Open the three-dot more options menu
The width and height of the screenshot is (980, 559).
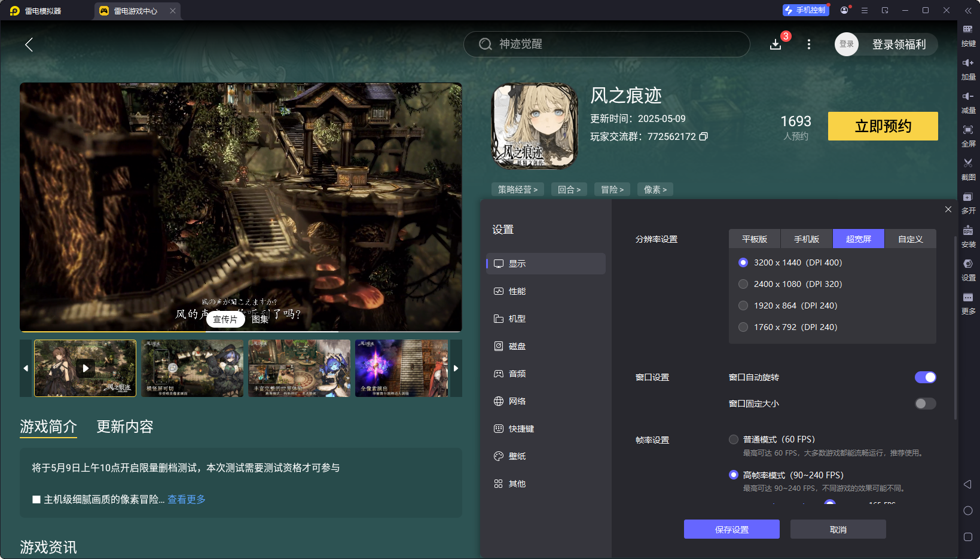tap(808, 44)
